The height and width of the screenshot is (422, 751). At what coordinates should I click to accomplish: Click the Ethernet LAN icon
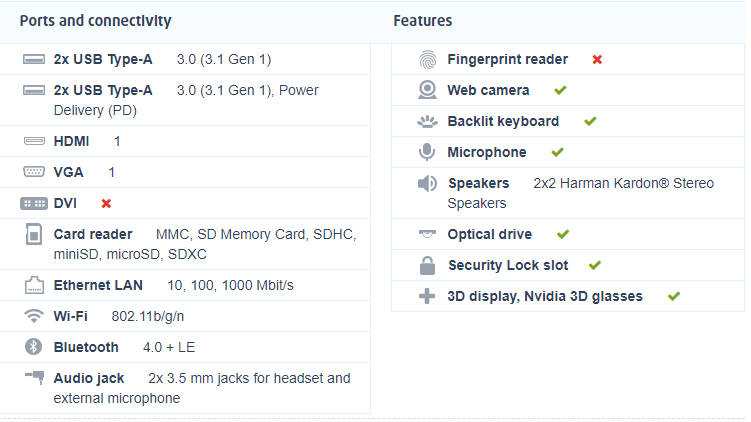coord(34,286)
